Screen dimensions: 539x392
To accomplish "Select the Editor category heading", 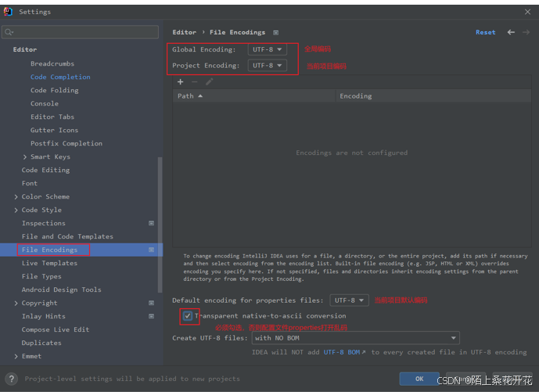I will pos(25,49).
